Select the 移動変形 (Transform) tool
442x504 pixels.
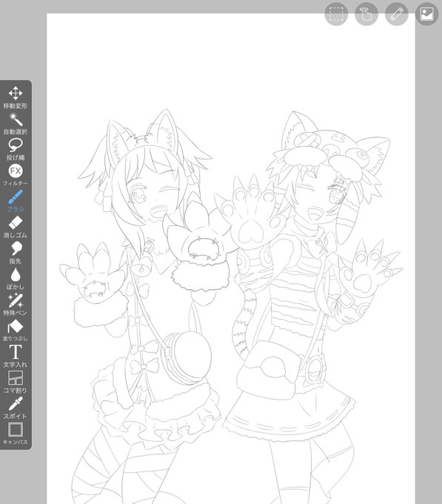tap(16, 97)
